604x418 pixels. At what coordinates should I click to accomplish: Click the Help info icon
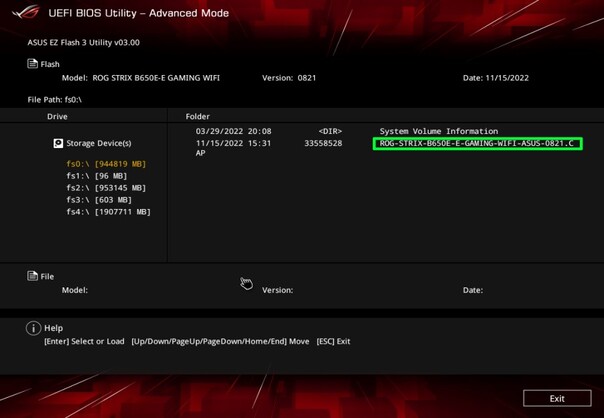[x=33, y=328]
